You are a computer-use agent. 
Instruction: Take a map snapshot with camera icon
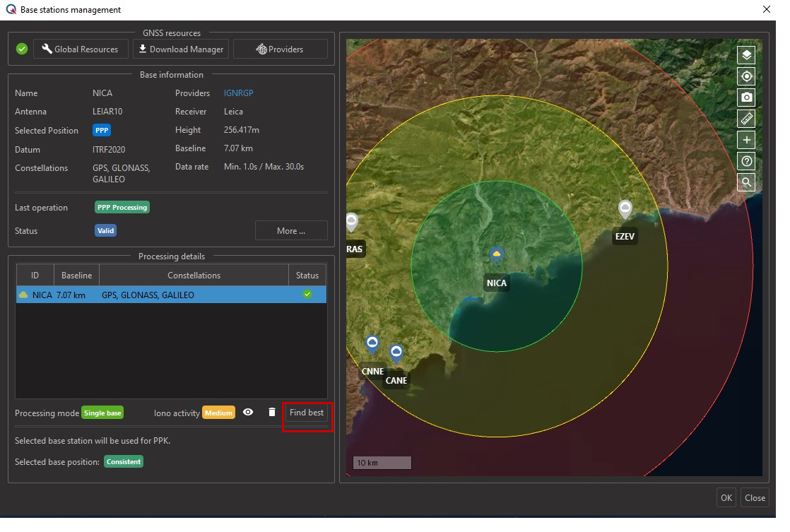pyautogui.click(x=746, y=97)
